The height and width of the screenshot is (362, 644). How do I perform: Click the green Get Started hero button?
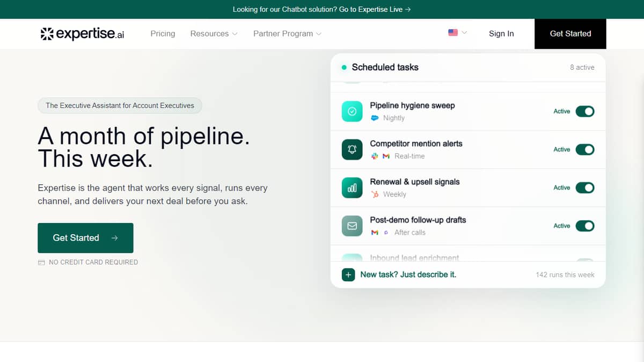(85, 238)
